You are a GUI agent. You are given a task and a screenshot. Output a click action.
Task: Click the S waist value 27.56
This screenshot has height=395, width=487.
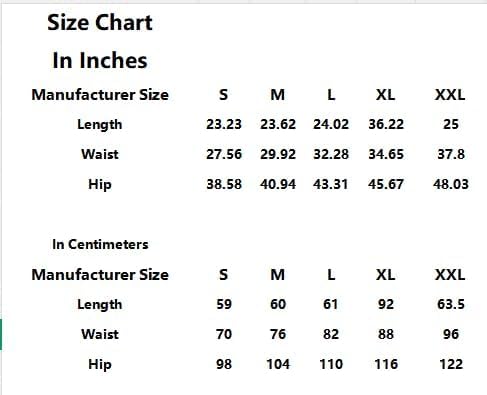(224, 154)
